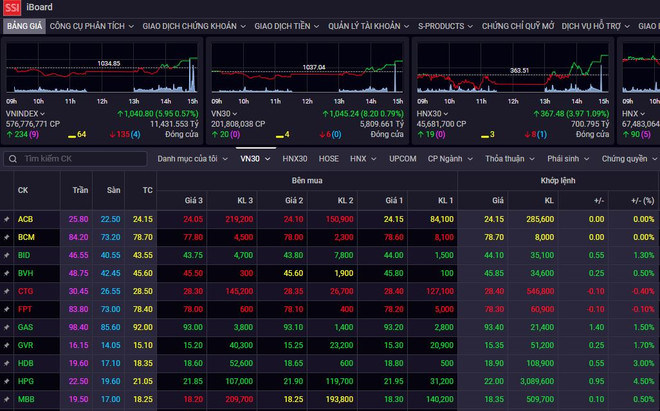Screen dimensions: 660x411
Task: Click the Trần column header
Action: point(80,190)
